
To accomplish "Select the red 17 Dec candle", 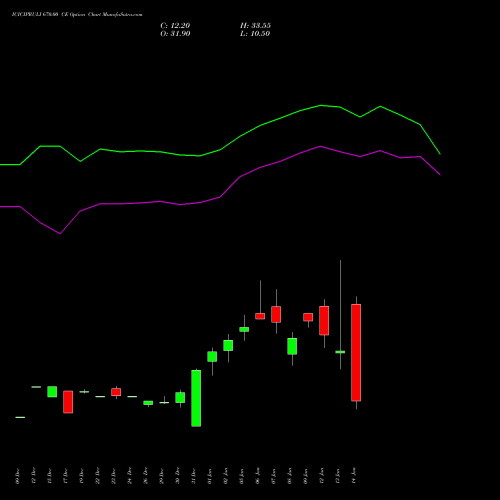I will pyautogui.click(x=68, y=402).
